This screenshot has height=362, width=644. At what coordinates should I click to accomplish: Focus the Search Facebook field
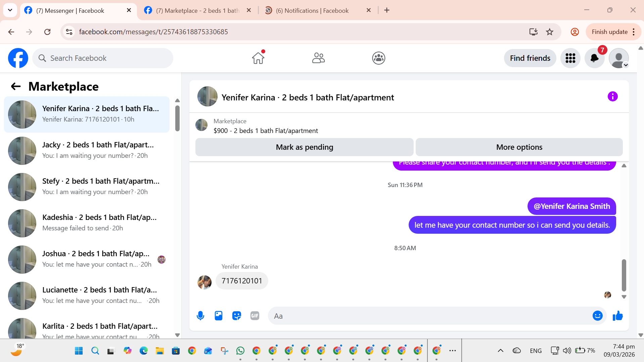[103, 58]
